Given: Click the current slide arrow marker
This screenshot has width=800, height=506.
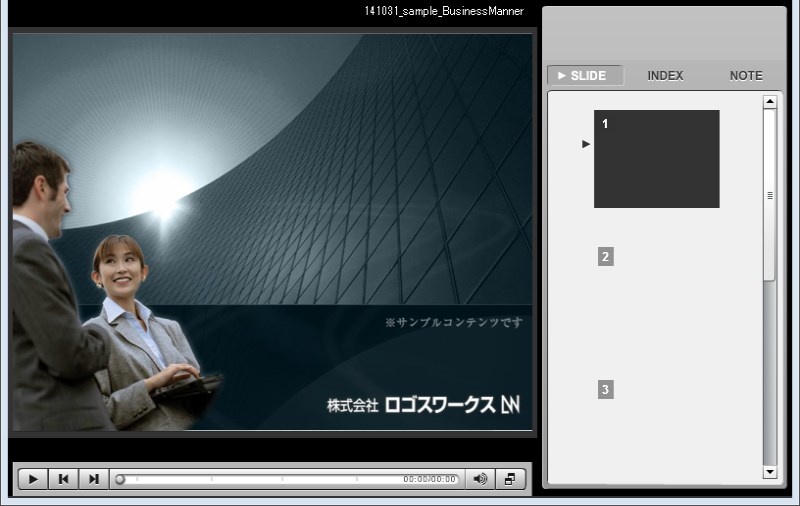Looking at the screenshot, I should (586, 144).
